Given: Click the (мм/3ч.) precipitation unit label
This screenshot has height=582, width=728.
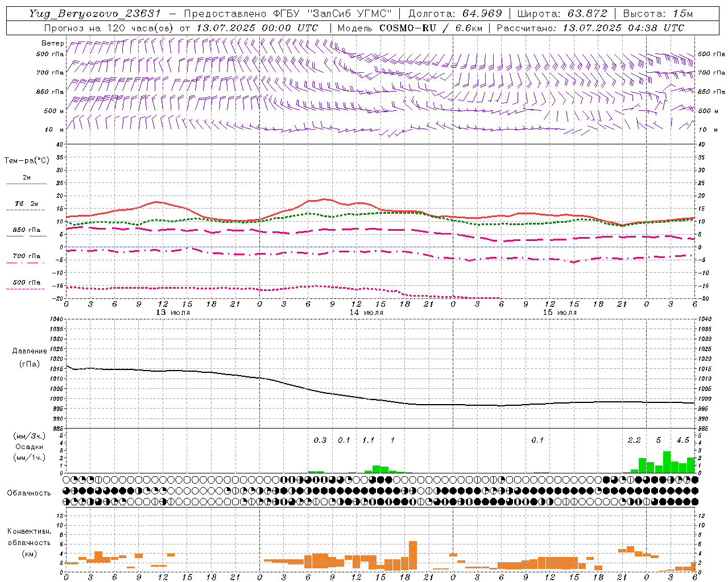Looking at the screenshot, I should [30, 436].
